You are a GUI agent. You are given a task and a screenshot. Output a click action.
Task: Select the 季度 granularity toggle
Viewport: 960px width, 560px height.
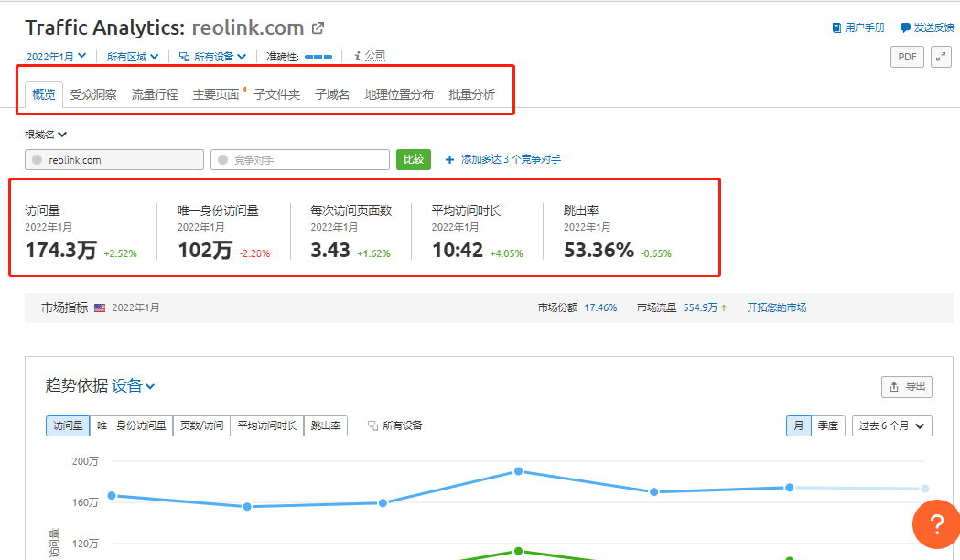click(828, 426)
